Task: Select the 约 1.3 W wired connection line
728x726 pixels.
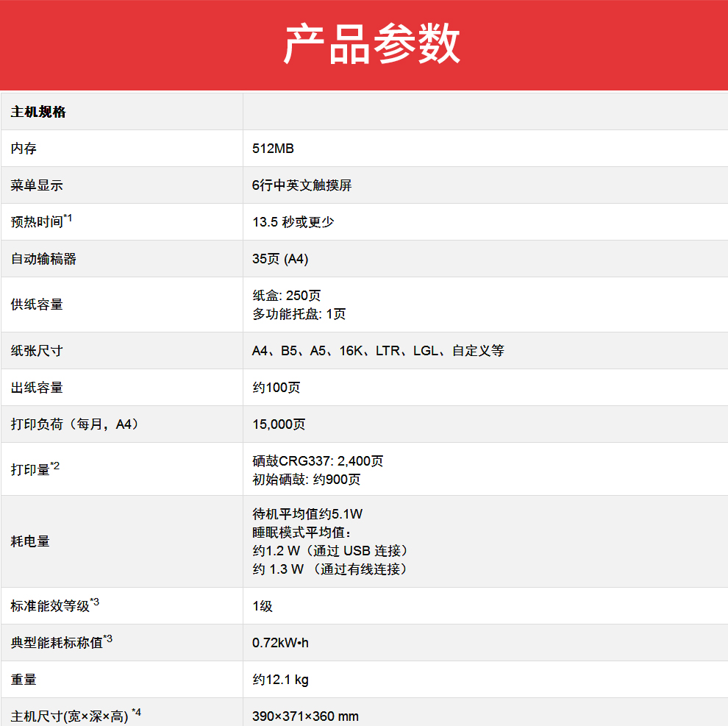Action: [329, 569]
